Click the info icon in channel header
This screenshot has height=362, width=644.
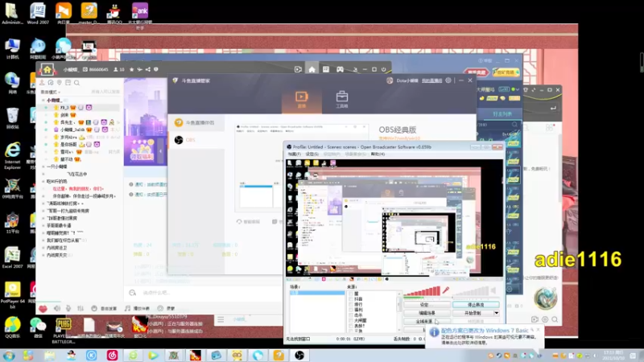click(x=156, y=69)
